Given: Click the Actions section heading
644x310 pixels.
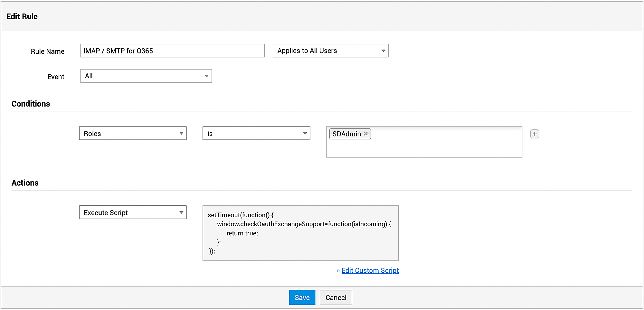Looking at the screenshot, I should click(x=25, y=183).
